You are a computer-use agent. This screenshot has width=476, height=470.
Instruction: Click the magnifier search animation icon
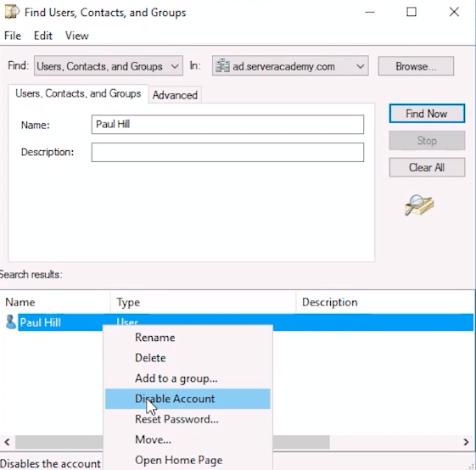tap(419, 205)
